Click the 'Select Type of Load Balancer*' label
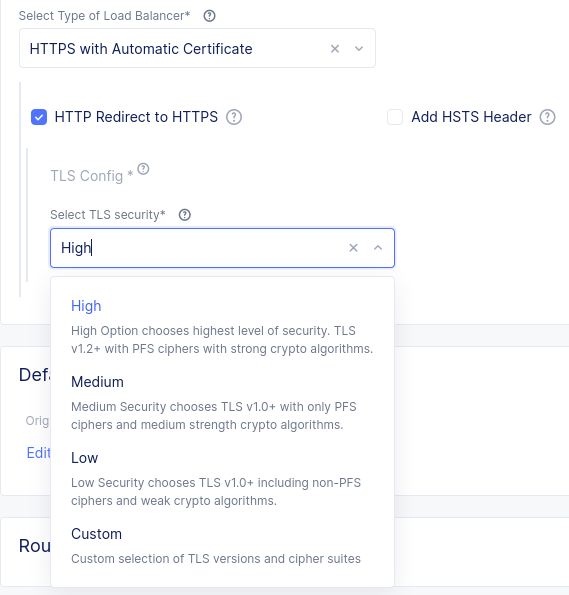This screenshot has height=595, width=569. point(104,16)
